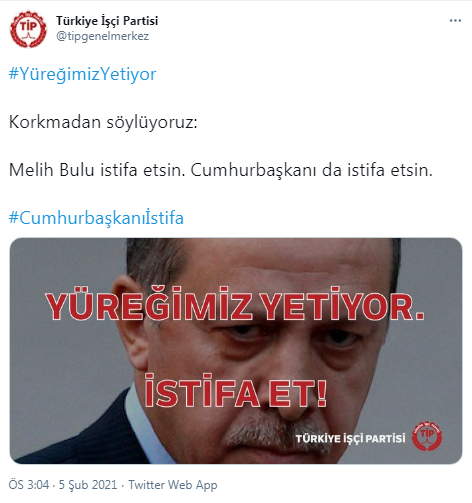Open the #YüreğimizYetiyor hashtag
Image resolution: width=472 pixels, height=503 pixels.
[x=82, y=74]
